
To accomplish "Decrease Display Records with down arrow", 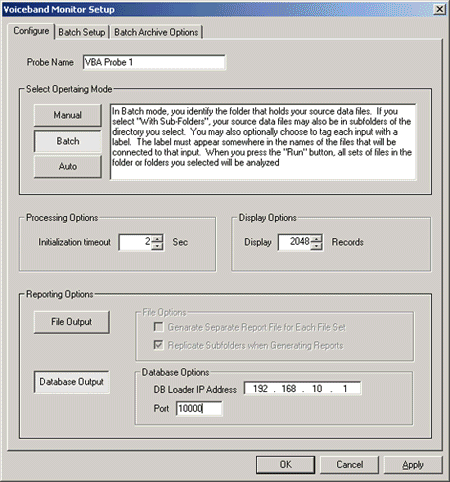I will pyautogui.click(x=317, y=246).
